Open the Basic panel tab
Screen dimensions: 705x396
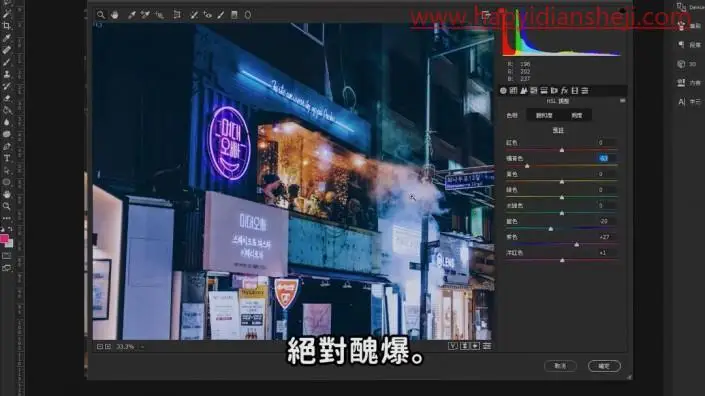click(x=503, y=91)
